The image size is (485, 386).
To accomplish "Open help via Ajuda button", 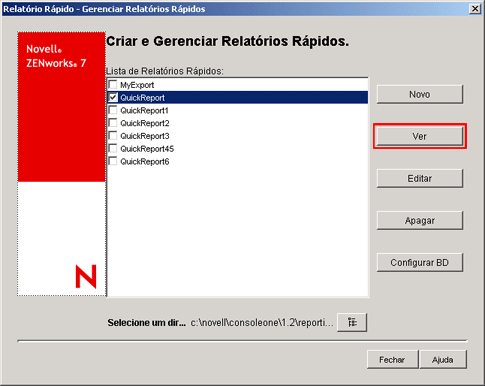I will click(x=443, y=359).
